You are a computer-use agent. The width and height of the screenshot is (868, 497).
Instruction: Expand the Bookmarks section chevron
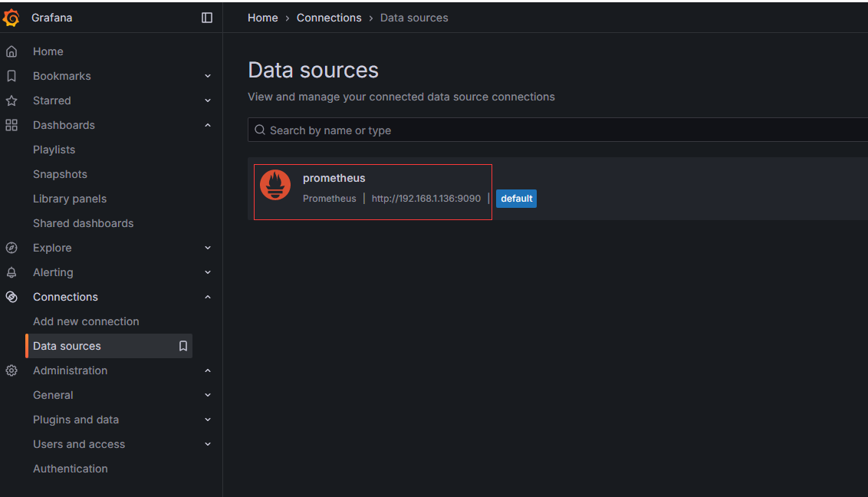pyautogui.click(x=208, y=76)
